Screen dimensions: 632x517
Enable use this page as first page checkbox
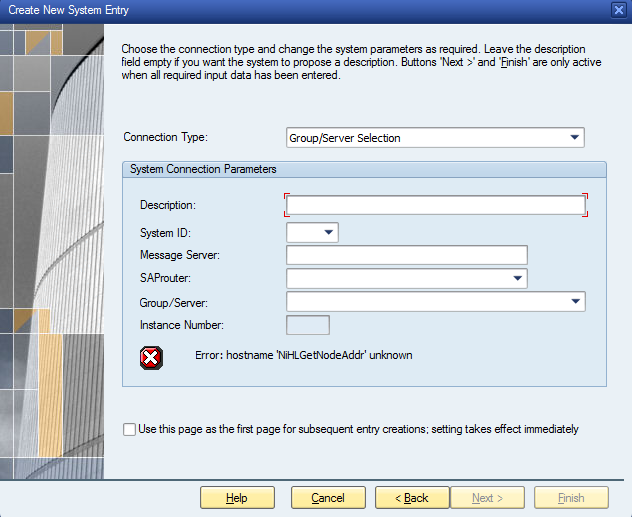129,430
